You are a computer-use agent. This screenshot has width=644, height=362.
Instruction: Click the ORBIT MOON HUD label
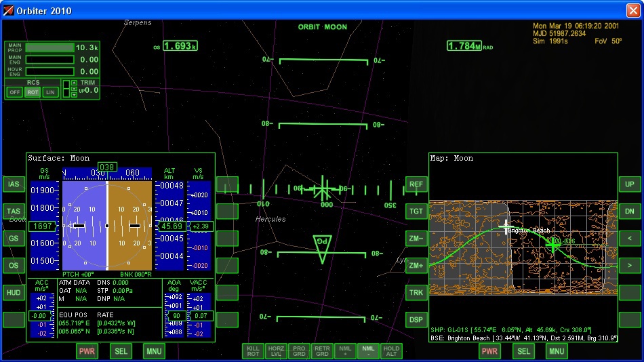[323, 27]
